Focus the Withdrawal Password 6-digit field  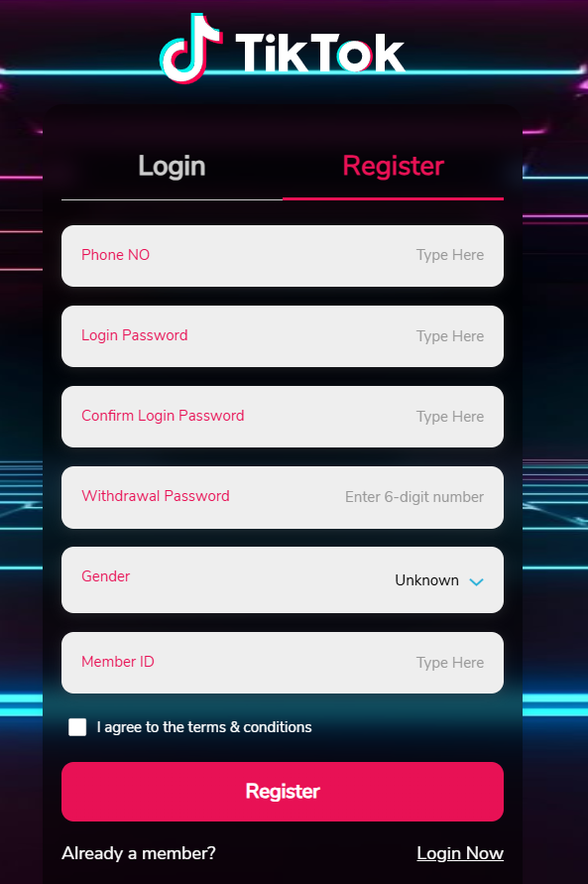coord(283,497)
